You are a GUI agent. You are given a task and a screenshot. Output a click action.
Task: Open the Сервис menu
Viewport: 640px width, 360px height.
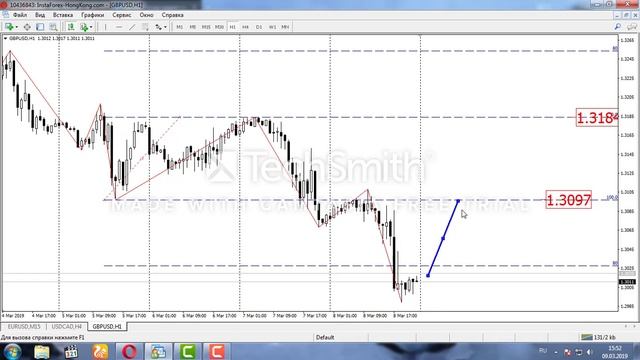pyautogui.click(x=122, y=15)
